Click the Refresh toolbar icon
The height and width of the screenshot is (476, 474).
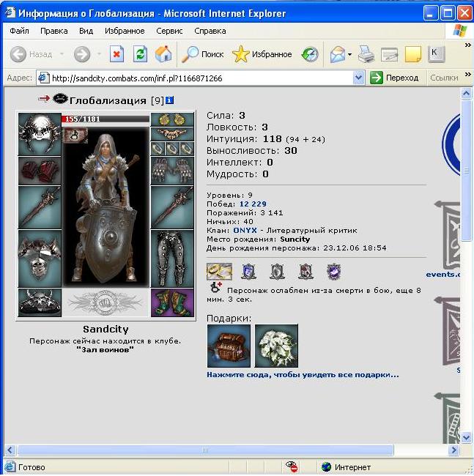(140, 54)
